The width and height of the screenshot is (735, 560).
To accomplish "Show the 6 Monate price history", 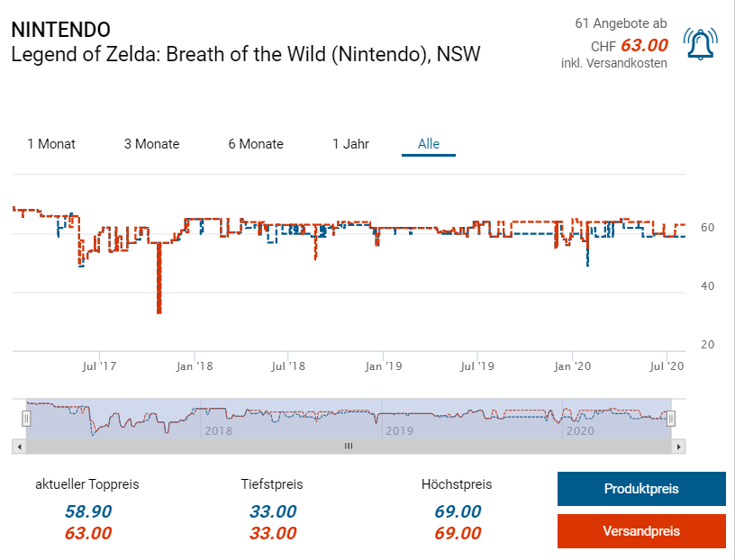I will pyautogui.click(x=256, y=144).
